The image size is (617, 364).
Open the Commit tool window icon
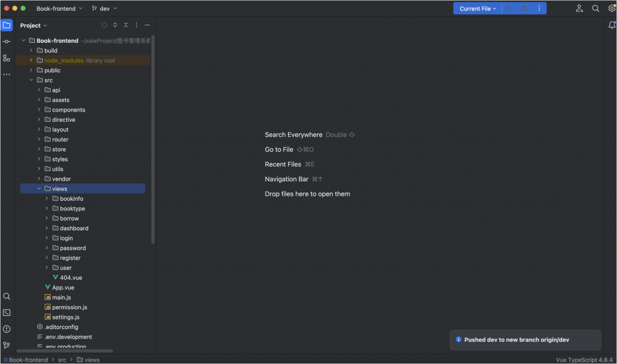(x=7, y=42)
